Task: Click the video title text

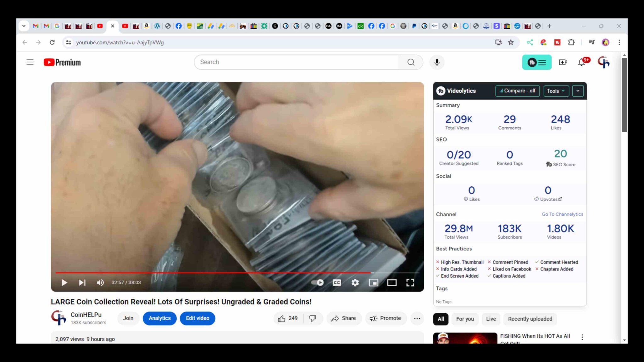Action: [x=181, y=302]
